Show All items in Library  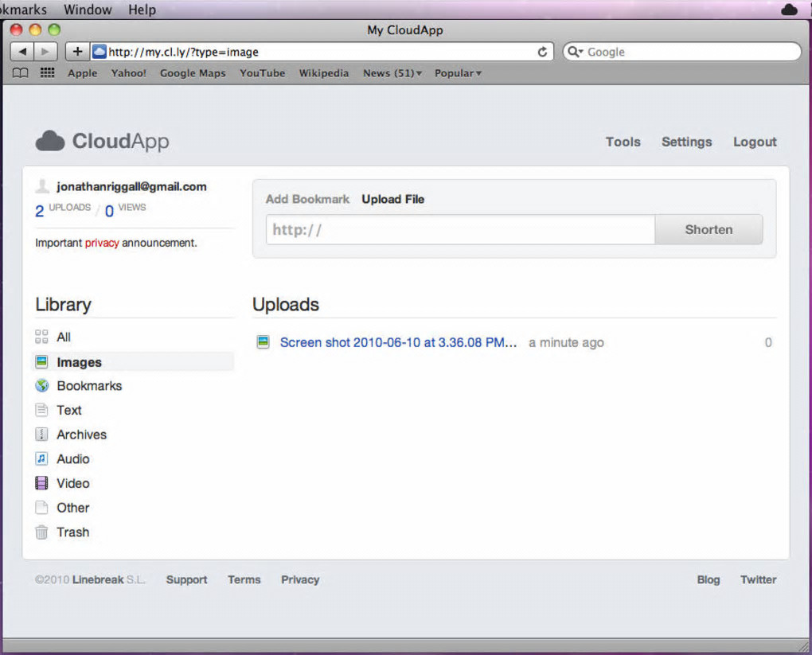coord(64,337)
